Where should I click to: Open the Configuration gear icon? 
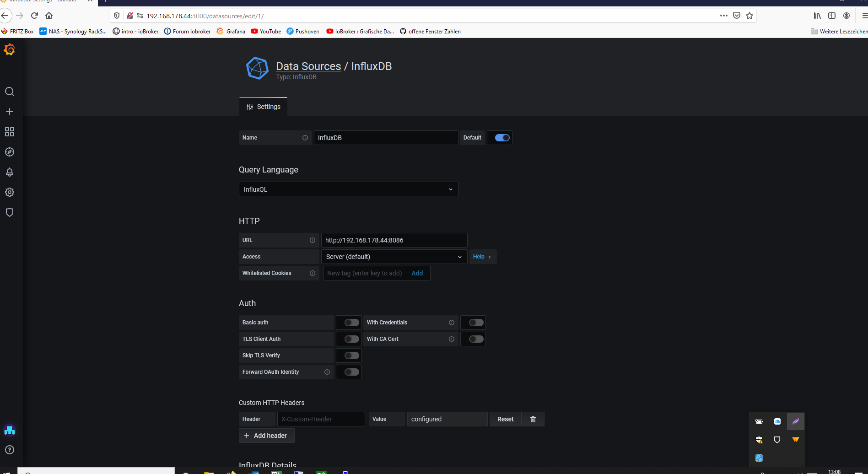(x=10, y=192)
